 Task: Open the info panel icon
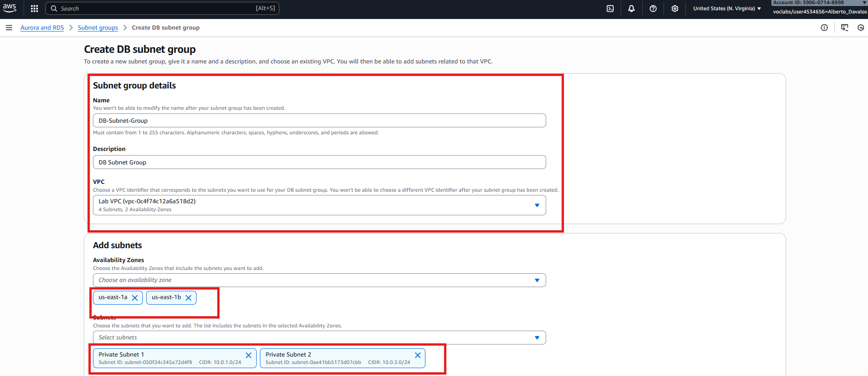pyautogui.click(x=824, y=28)
